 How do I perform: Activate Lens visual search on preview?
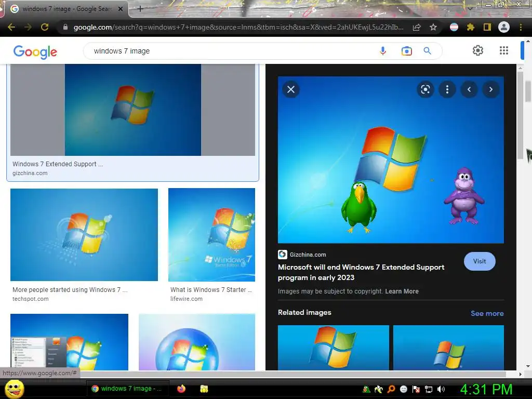[x=425, y=89]
